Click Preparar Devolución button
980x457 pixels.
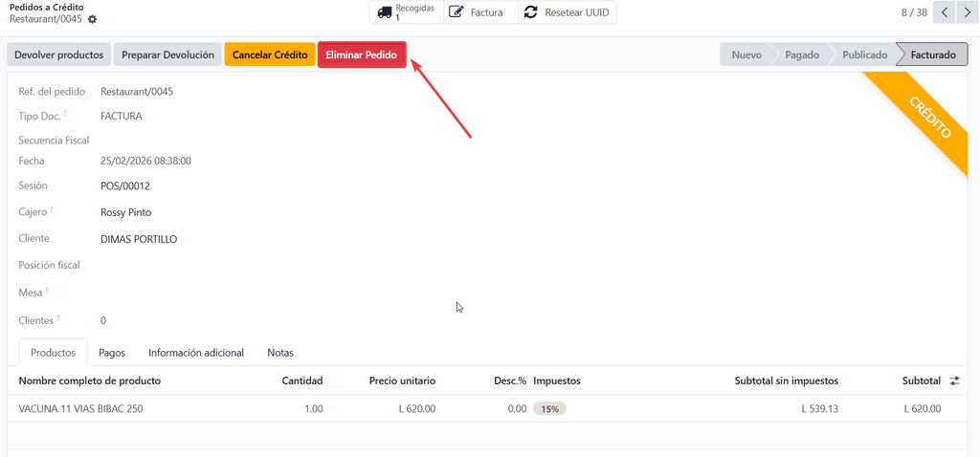click(167, 54)
